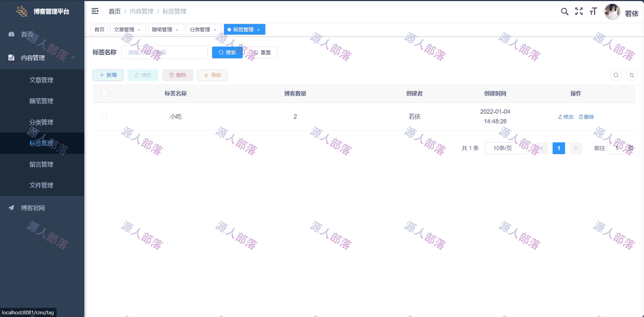644x317 pixels.
Task: Click the toolbar 修改 button
Action: (143, 75)
